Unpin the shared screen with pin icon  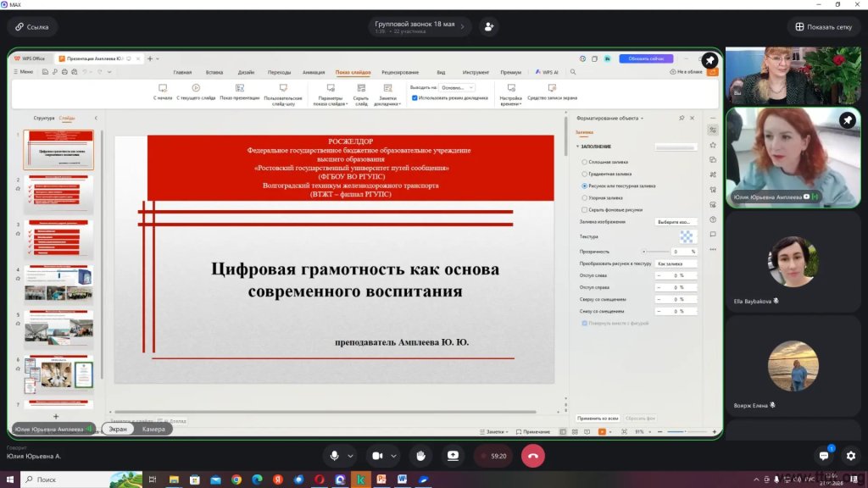[710, 60]
